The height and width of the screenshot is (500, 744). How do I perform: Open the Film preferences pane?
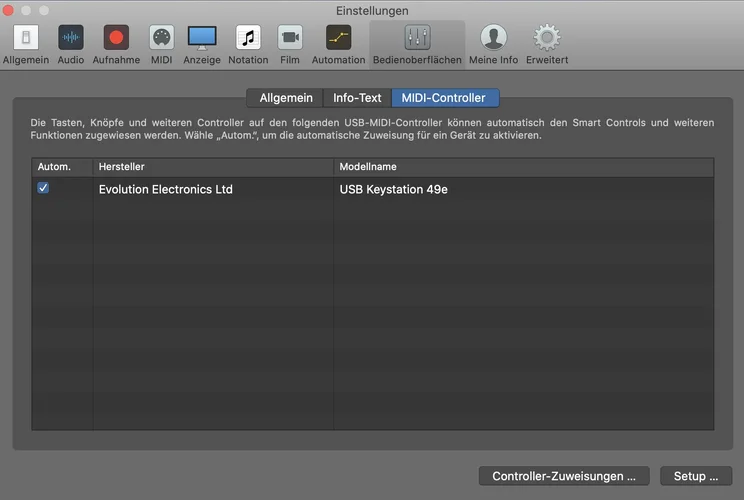(290, 45)
